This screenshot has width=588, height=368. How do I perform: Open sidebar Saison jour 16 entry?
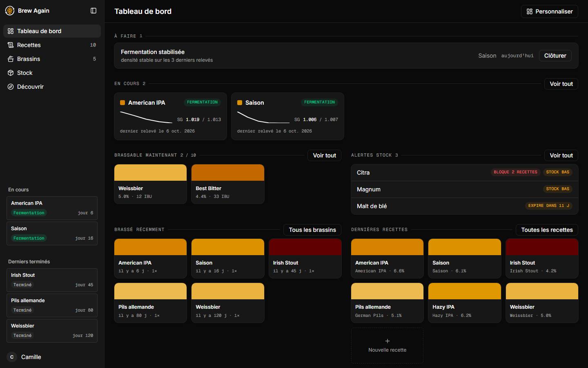(x=52, y=233)
